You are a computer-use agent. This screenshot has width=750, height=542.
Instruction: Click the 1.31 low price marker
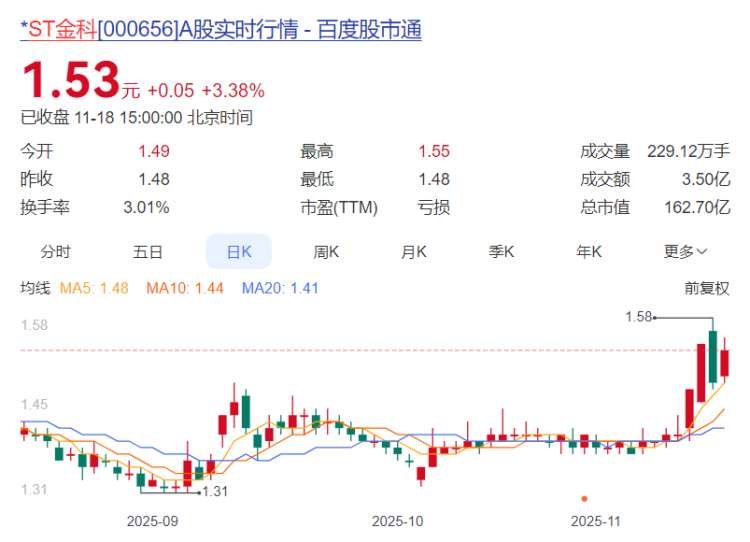pyautogui.click(x=215, y=491)
